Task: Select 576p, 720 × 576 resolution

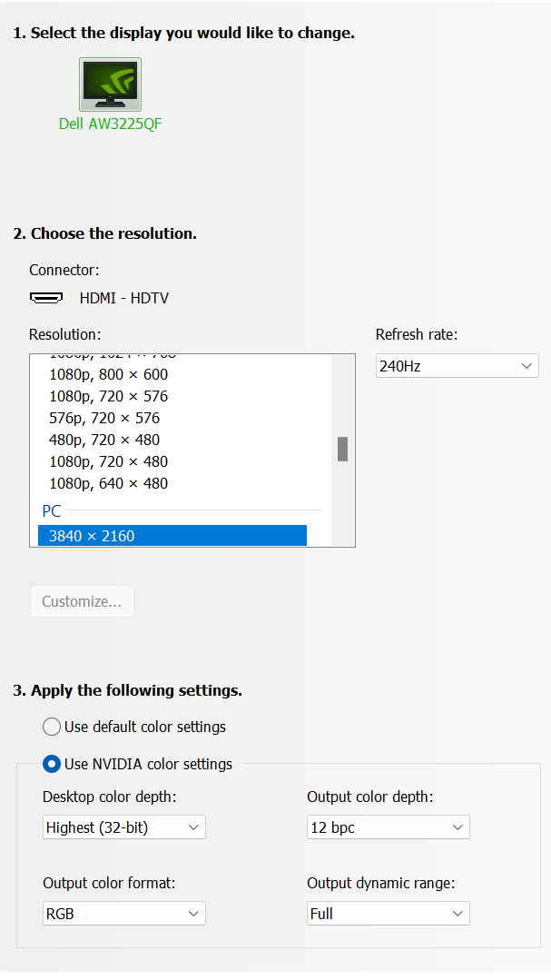Action: click(104, 418)
